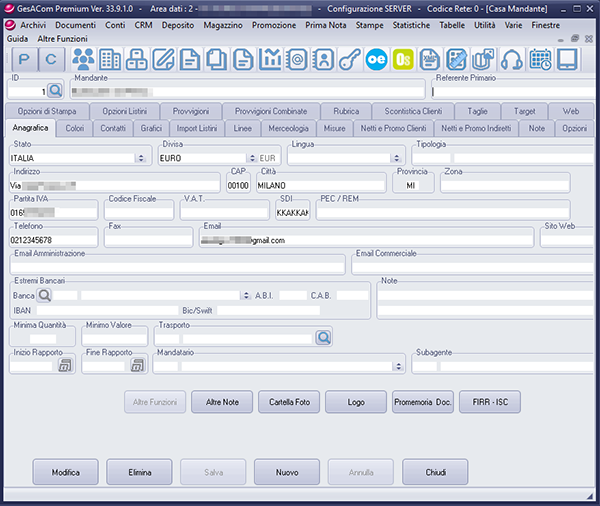Expand the Stato dropdown showing ITALIA
Screen dimensions: 600x506
pos(140,158)
